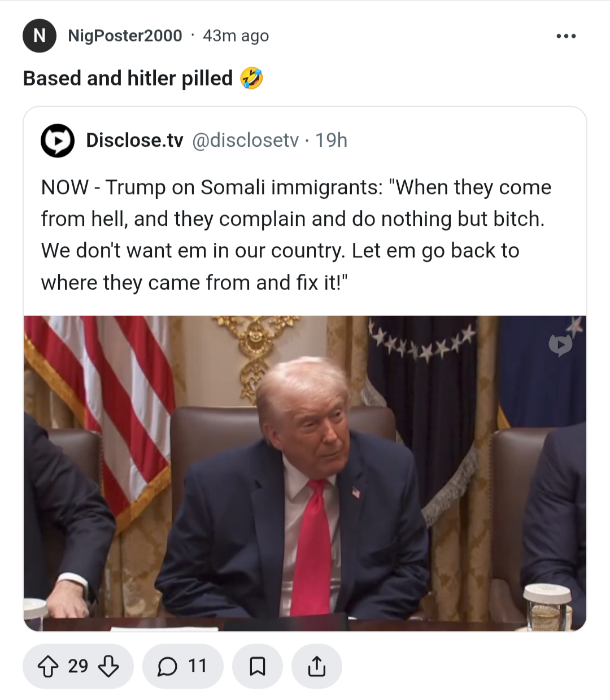Save the post with the bookmark icon

coord(258,667)
